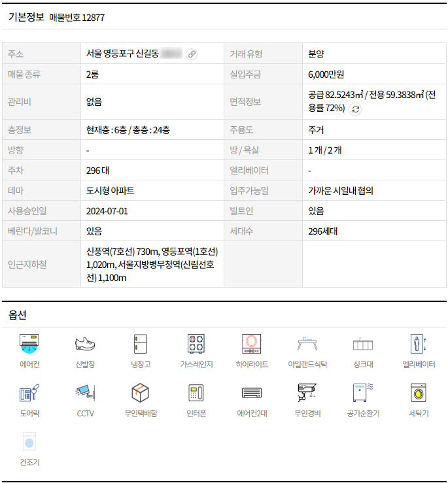The image size is (448, 483).
Task: Click the 건조기 dryer icon
Action: (29, 441)
